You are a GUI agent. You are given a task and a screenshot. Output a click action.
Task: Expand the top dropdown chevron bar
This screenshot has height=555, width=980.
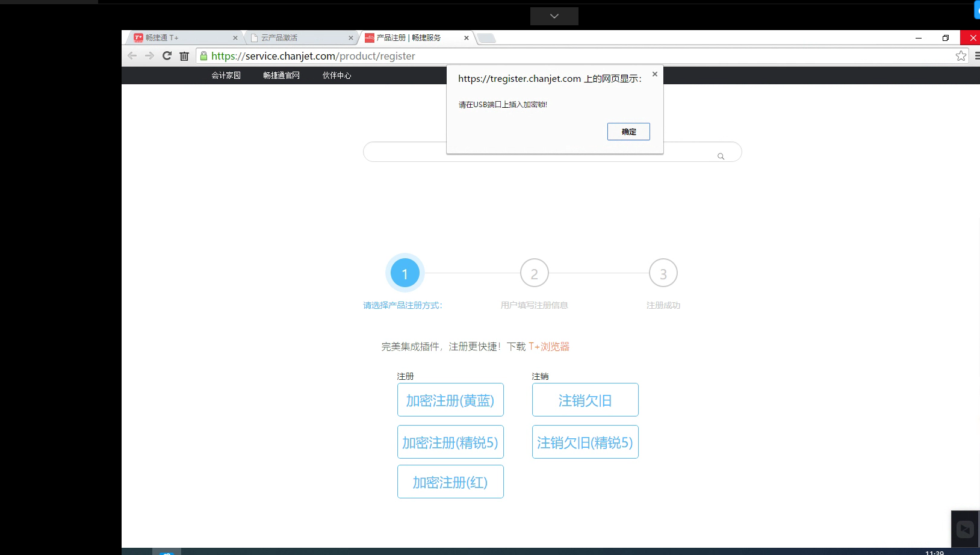[x=554, y=16]
